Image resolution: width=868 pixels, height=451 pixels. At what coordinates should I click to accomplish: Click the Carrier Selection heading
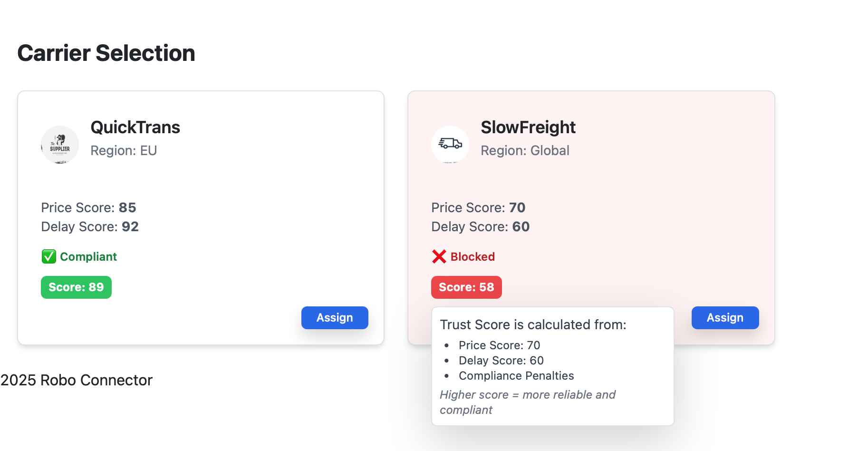tap(106, 53)
